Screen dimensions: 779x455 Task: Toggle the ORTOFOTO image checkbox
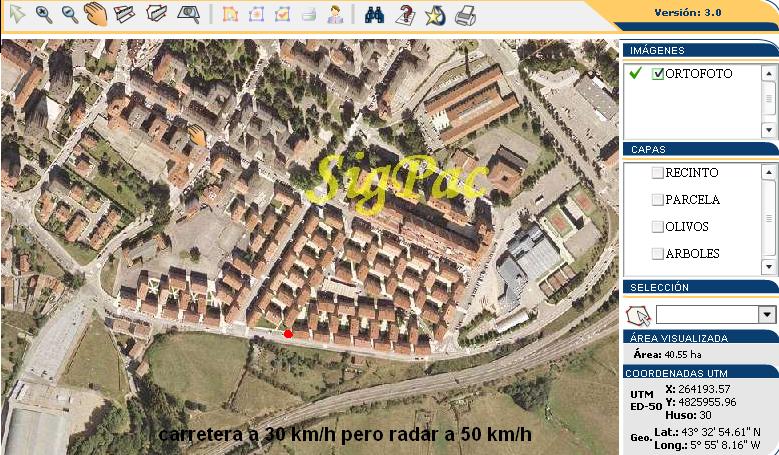[658, 74]
